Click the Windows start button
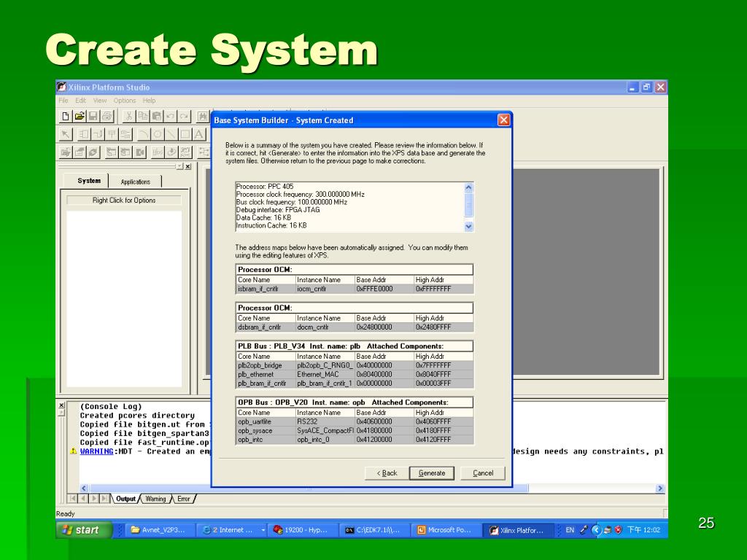Screen dimensions: 747x560 click(x=84, y=530)
